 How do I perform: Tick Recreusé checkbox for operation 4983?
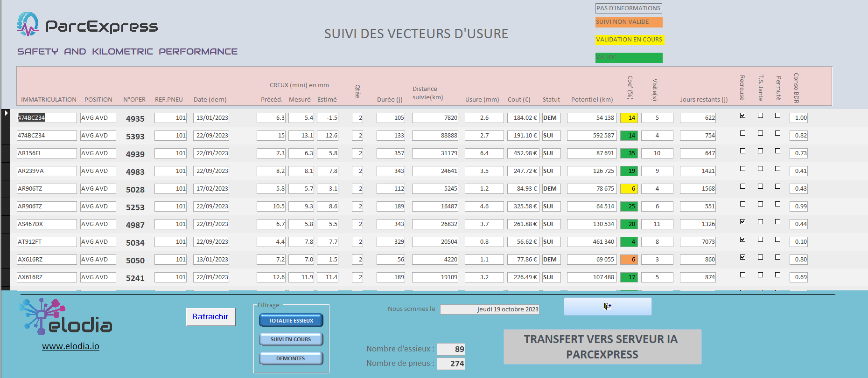pos(742,169)
